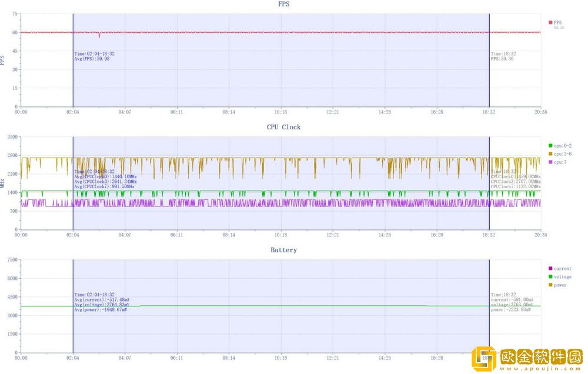Viewport: 588px width, 374px height.
Task: Click the green voltage line in Battery chart
Action: tap(282, 306)
